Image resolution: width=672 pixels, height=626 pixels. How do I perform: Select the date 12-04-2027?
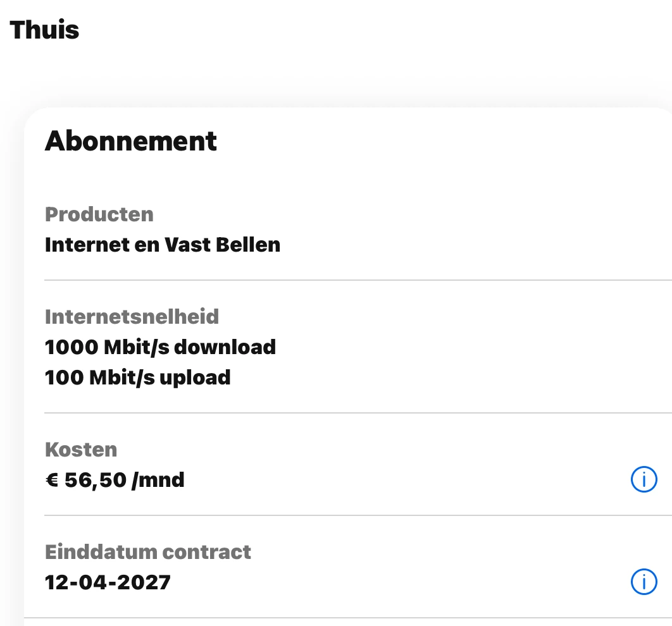click(x=108, y=582)
